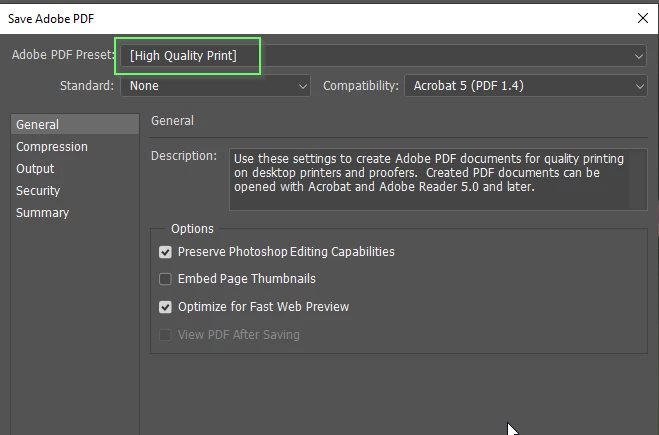Close the Save Adobe PDF dialog
This screenshot has width=659, height=435.
tap(643, 18)
